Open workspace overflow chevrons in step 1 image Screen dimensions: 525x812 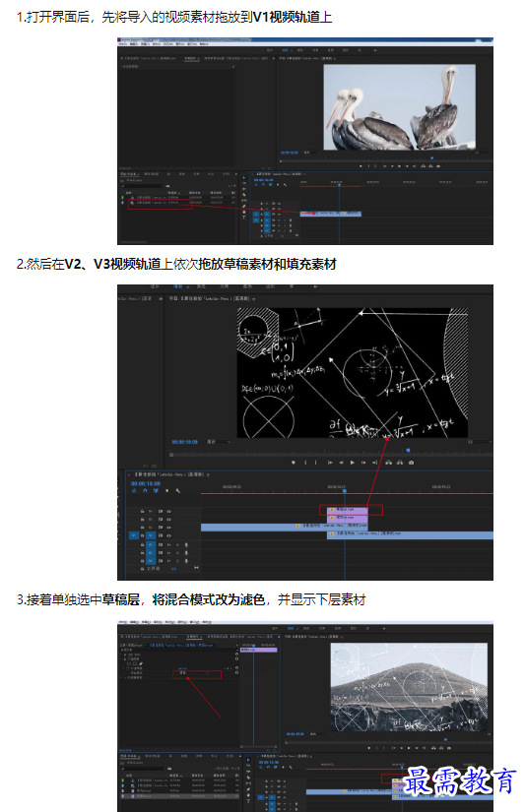click(x=374, y=50)
